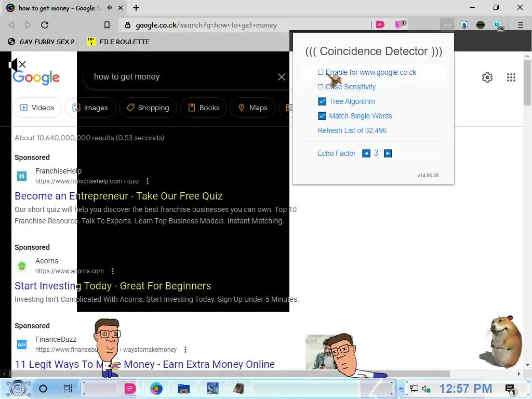Click the network icon in the tray
The height and width of the screenshot is (399, 532).
pyautogui.click(x=414, y=389)
